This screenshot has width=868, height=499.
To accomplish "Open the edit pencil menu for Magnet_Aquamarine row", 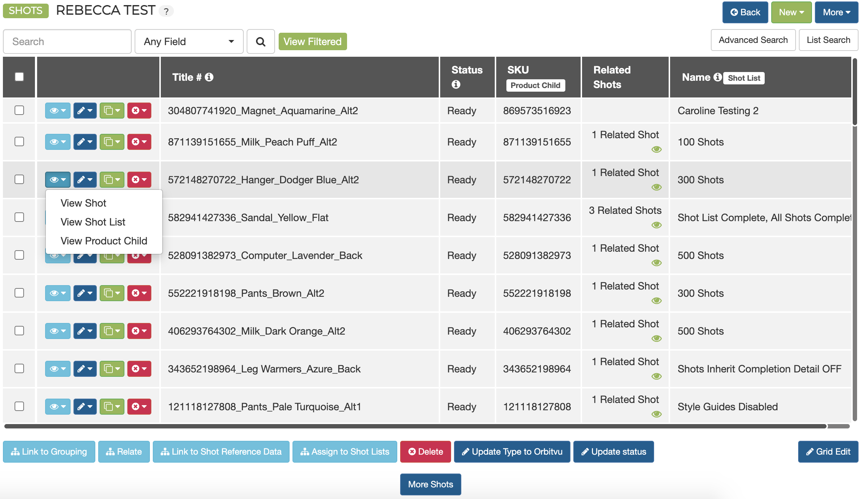I will click(x=85, y=111).
